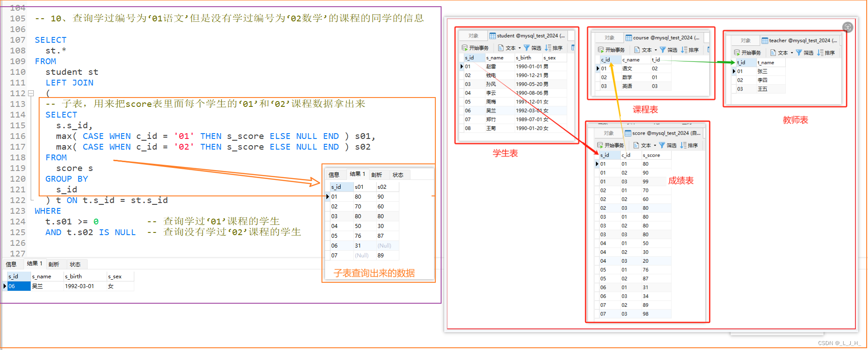868x350 pixels.
Task: Click the Text icon in student window
Action: pyautogui.click(x=501, y=48)
